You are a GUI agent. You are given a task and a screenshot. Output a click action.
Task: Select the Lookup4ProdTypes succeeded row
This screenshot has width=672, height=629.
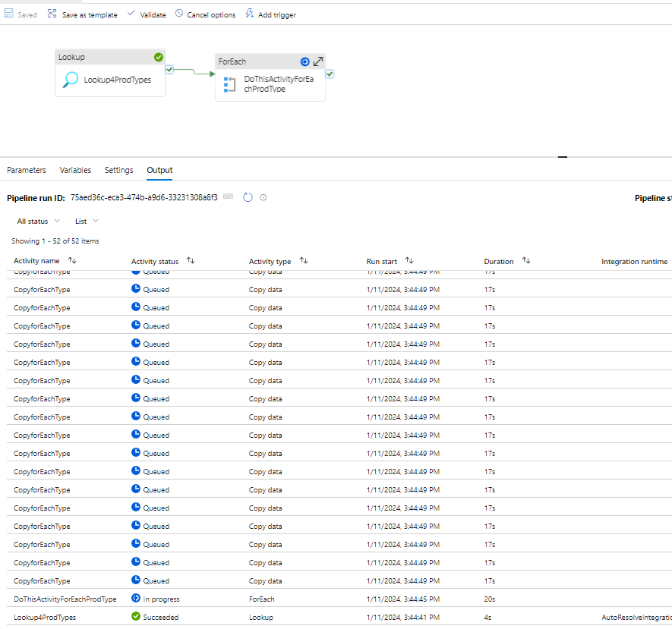(45, 618)
